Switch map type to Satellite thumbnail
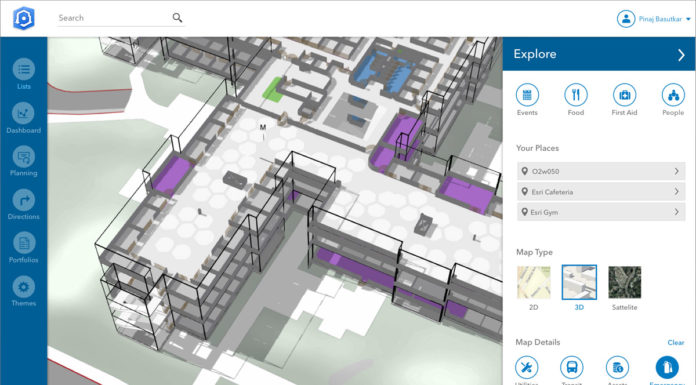The image size is (696, 385). click(x=625, y=282)
